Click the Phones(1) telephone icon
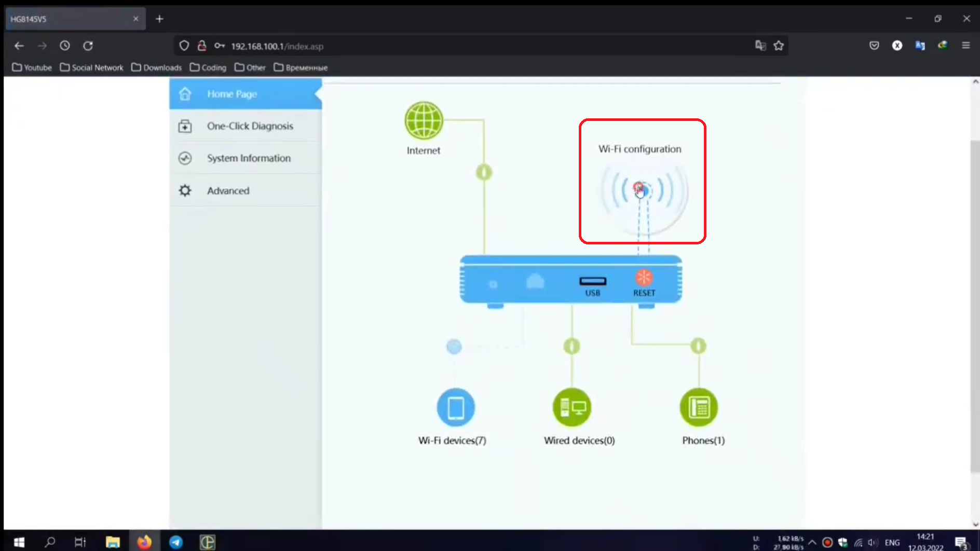The image size is (980, 551). point(699,407)
